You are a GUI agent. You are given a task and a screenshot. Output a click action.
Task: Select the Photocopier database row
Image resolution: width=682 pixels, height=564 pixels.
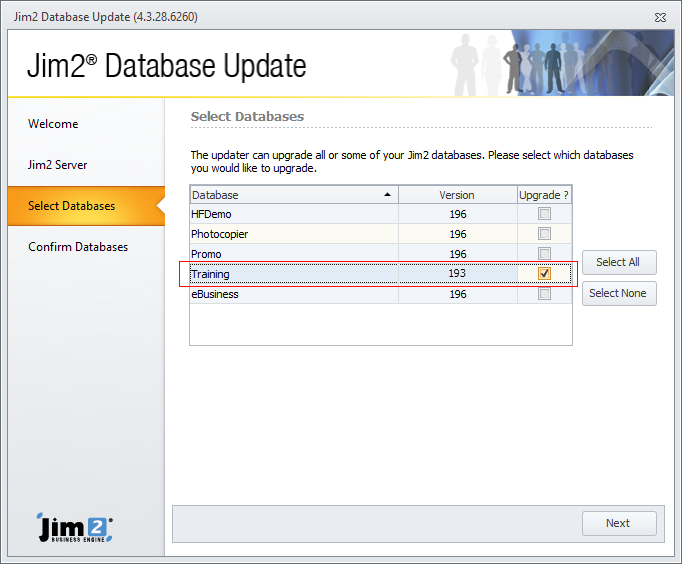(381, 234)
